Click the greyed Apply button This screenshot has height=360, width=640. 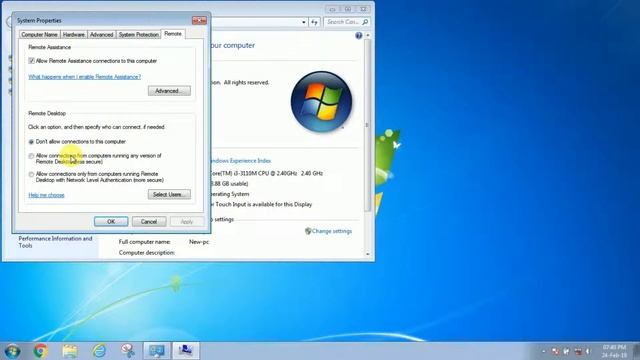point(187,222)
